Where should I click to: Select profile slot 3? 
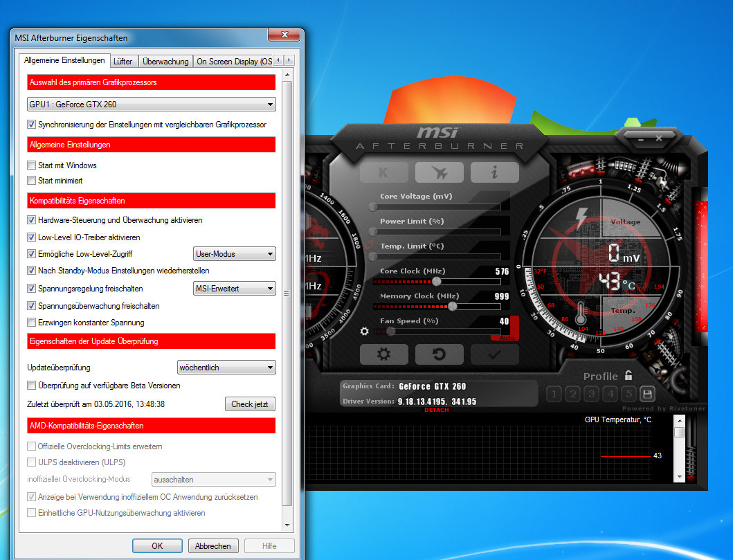[591, 394]
